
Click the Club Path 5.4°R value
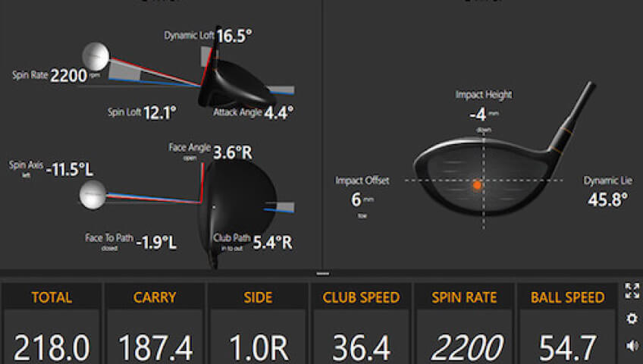coord(273,243)
